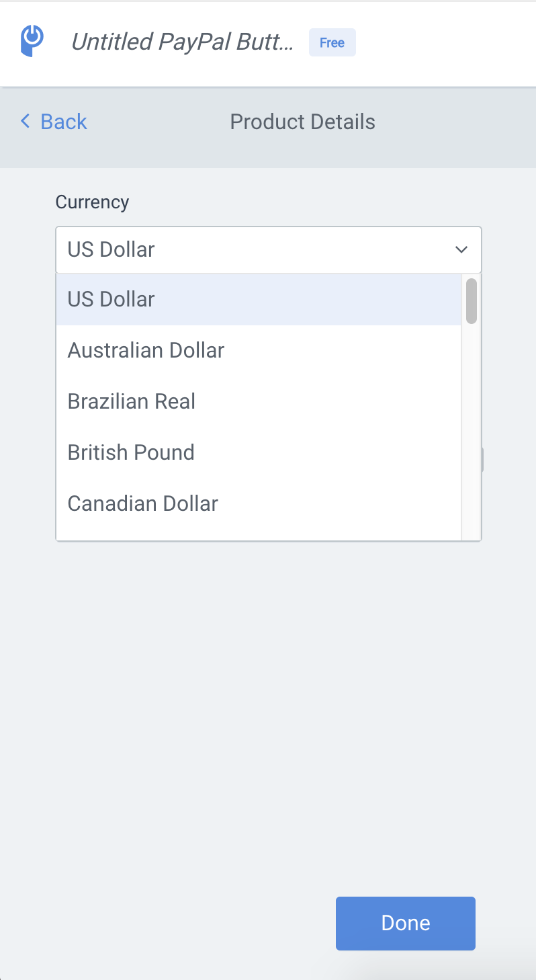The image size is (536, 980).
Task: Pick Brazilian Real in the dropdown list
Action: coord(259,401)
